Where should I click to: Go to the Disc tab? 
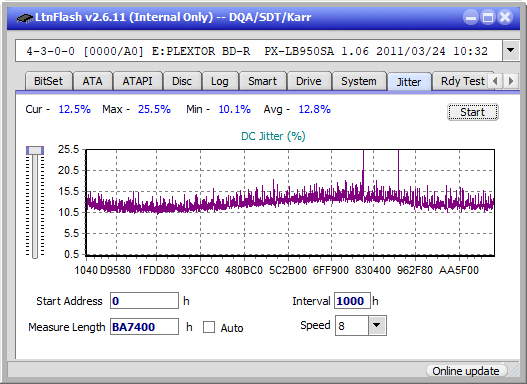(x=182, y=81)
